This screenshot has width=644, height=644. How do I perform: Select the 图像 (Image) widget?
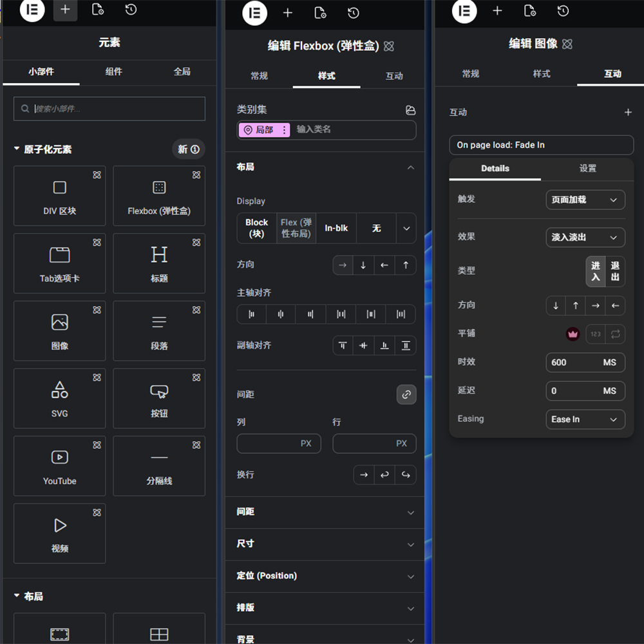click(59, 330)
